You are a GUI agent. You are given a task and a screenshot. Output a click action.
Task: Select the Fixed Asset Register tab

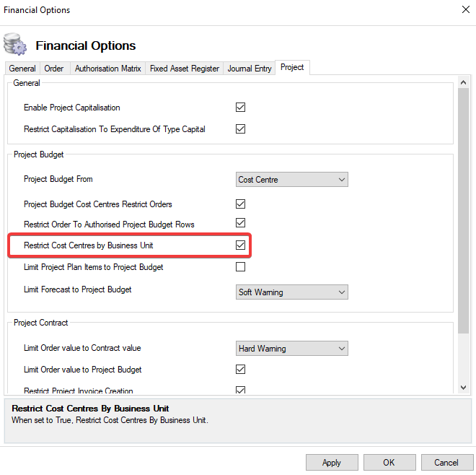(x=184, y=69)
